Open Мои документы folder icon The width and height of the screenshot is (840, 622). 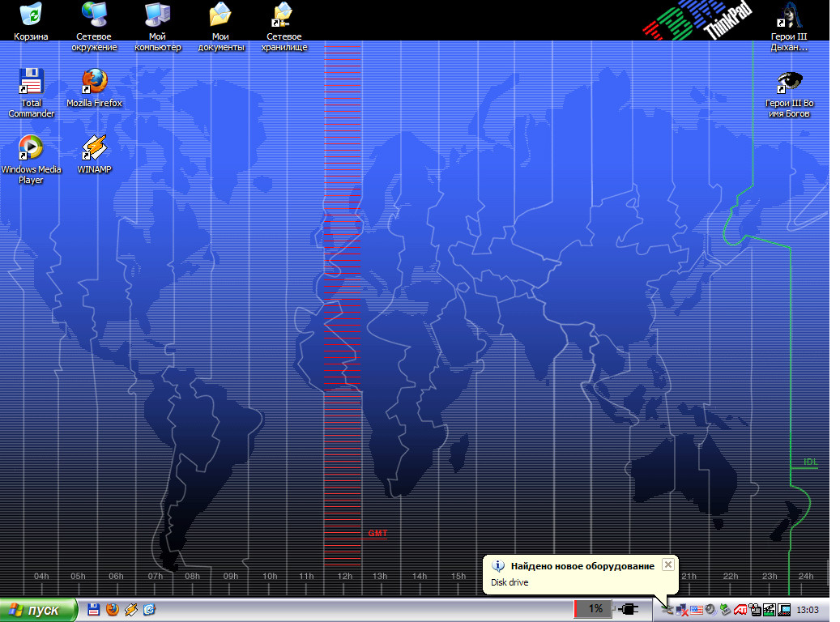coord(221,15)
